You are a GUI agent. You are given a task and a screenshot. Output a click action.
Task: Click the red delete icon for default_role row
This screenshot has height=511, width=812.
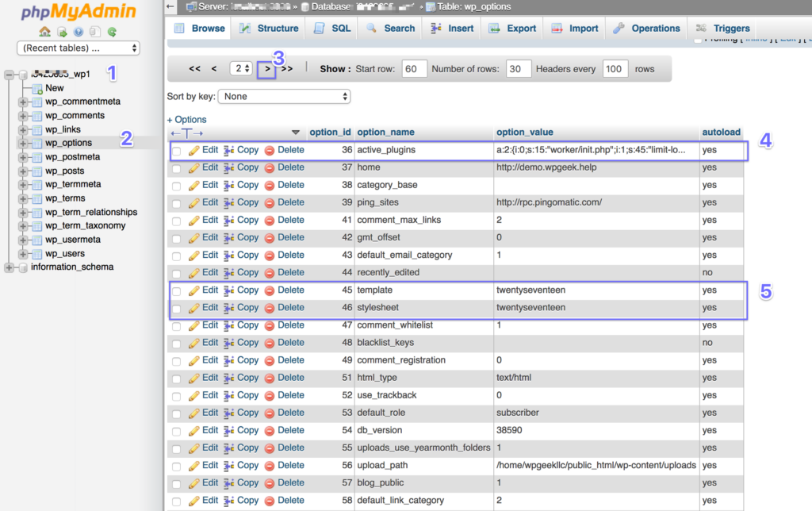coord(270,413)
